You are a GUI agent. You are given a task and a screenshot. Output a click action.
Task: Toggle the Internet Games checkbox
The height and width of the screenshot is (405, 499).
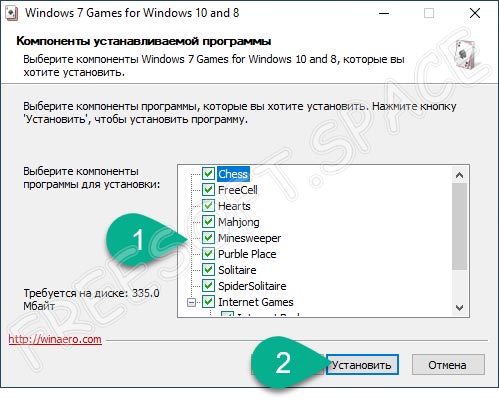click(x=208, y=302)
